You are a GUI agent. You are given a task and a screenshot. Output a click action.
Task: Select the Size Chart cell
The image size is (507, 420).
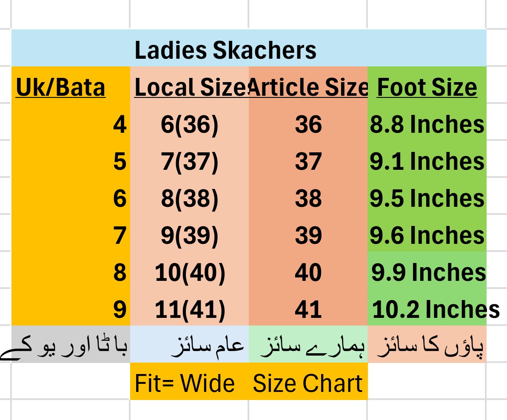(x=308, y=383)
